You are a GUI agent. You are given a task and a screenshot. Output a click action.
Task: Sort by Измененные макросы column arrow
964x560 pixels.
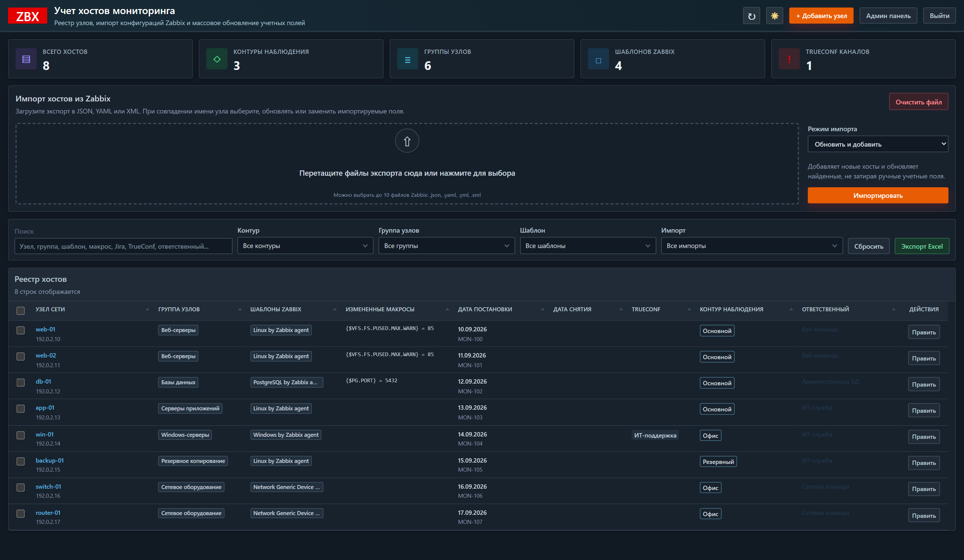447,309
